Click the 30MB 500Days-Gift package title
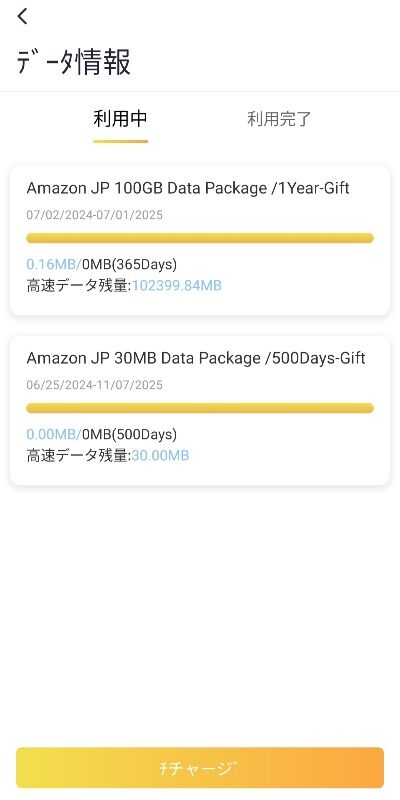 pos(196,358)
